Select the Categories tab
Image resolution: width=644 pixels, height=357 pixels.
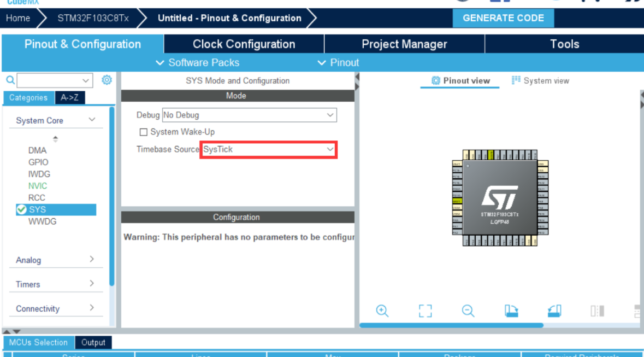pyautogui.click(x=28, y=97)
